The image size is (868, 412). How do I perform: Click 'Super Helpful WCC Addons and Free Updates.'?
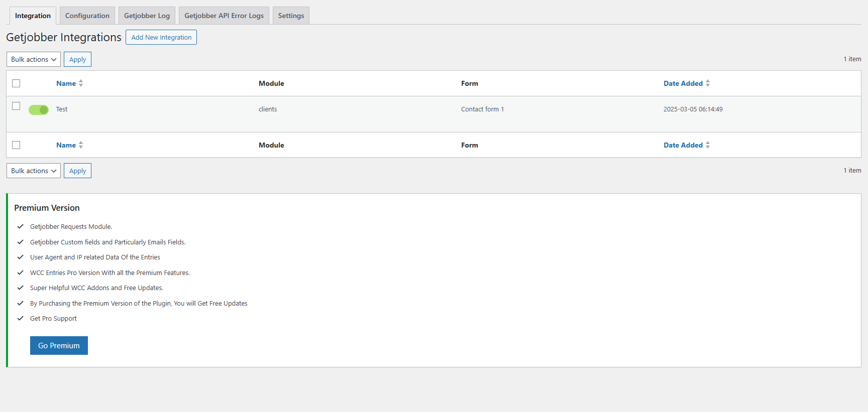click(96, 288)
